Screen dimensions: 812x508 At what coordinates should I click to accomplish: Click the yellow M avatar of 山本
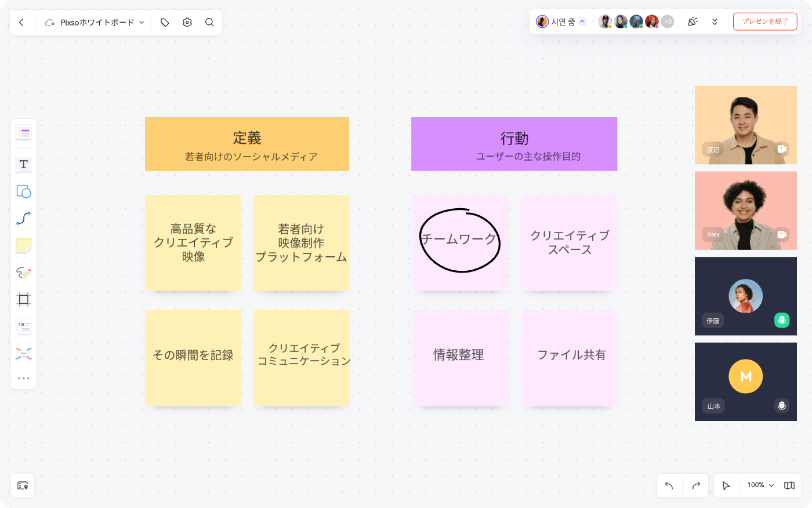746,376
